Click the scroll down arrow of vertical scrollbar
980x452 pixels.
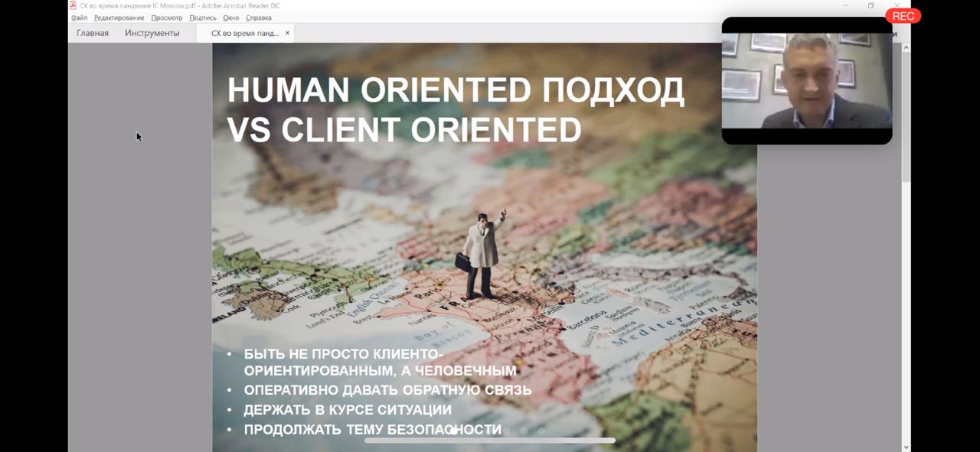[906, 447]
